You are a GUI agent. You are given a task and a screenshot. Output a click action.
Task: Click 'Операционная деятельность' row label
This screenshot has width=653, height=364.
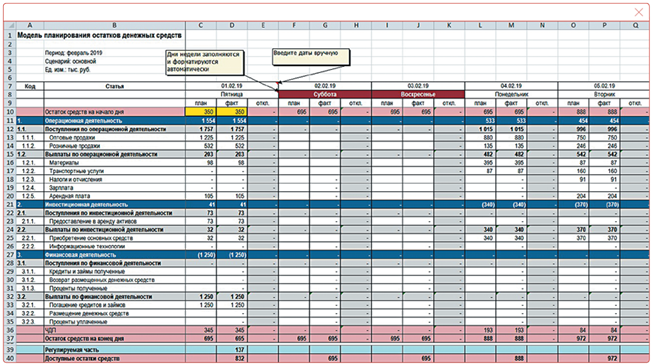[x=83, y=121]
